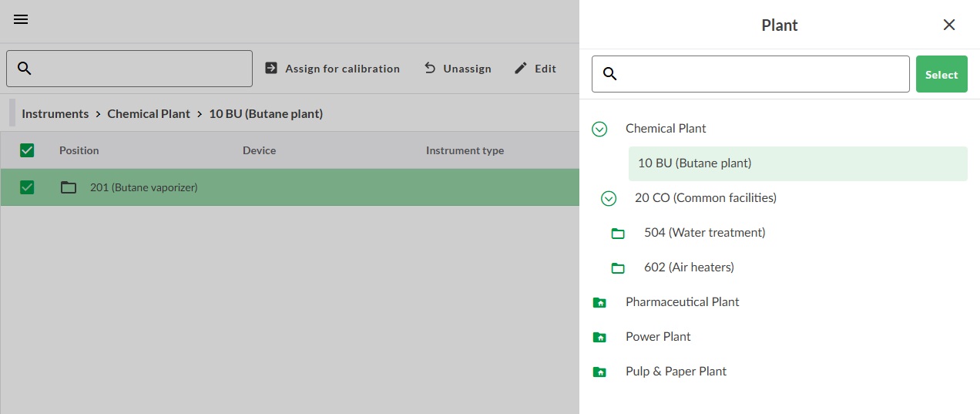Click the folder icon beside 201 (Butane vaporizer)
The height and width of the screenshot is (414, 980).
tap(69, 187)
